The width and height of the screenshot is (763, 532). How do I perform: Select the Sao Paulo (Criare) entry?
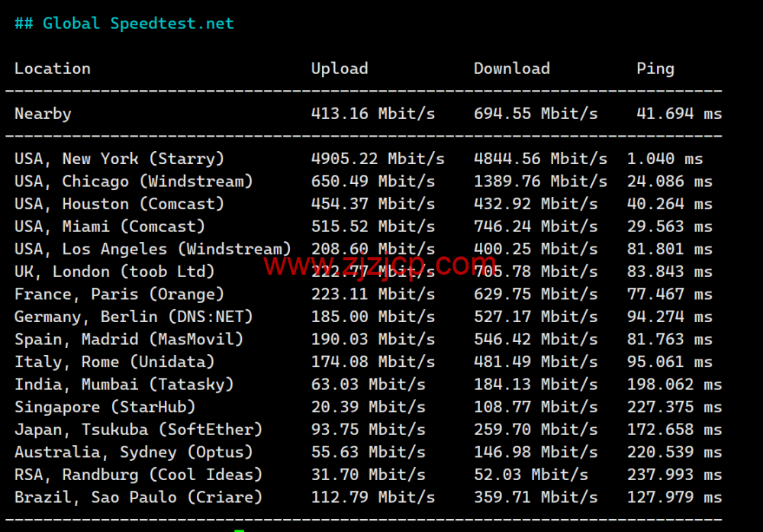[139, 497]
